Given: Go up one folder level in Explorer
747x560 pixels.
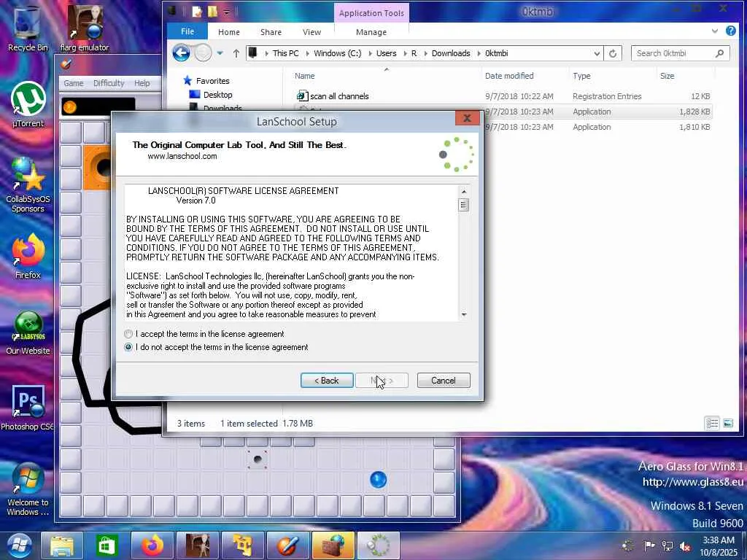Looking at the screenshot, I should pyautogui.click(x=236, y=52).
